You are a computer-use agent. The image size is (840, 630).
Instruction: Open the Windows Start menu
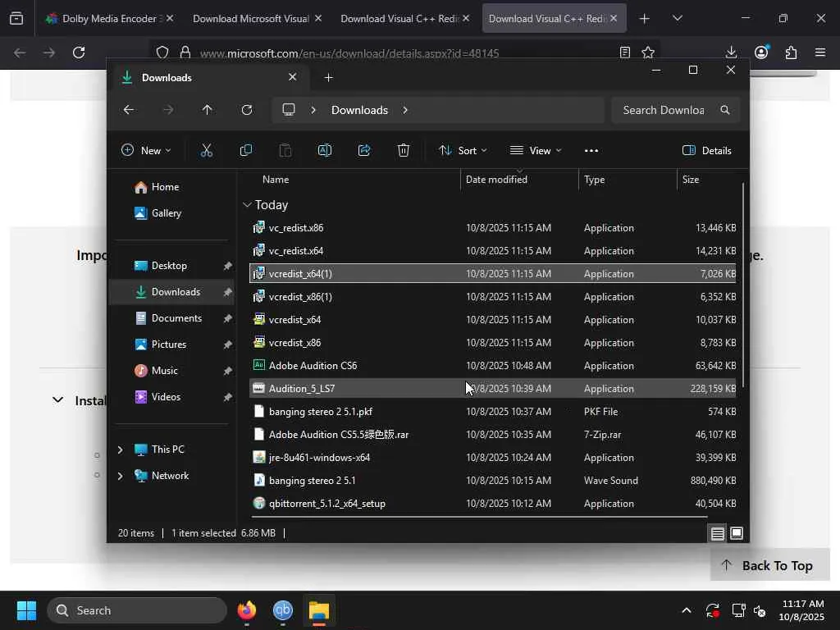[x=27, y=610]
